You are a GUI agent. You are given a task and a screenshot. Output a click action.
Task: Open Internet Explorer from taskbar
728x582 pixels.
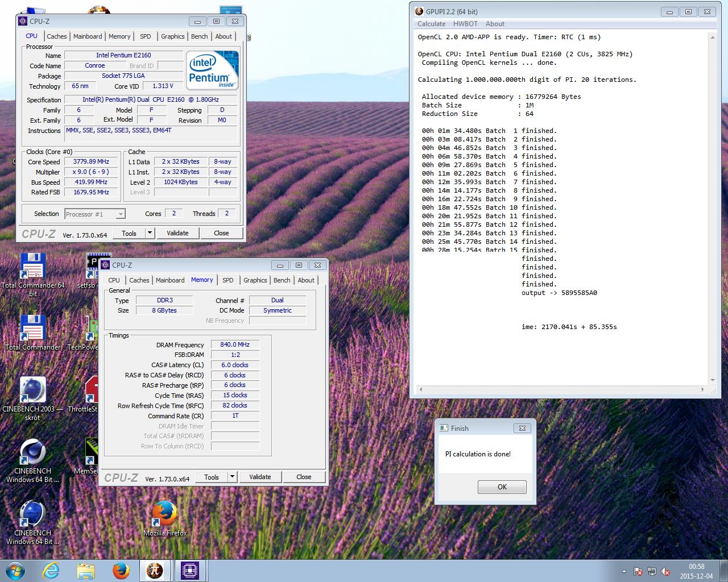pyautogui.click(x=51, y=570)
